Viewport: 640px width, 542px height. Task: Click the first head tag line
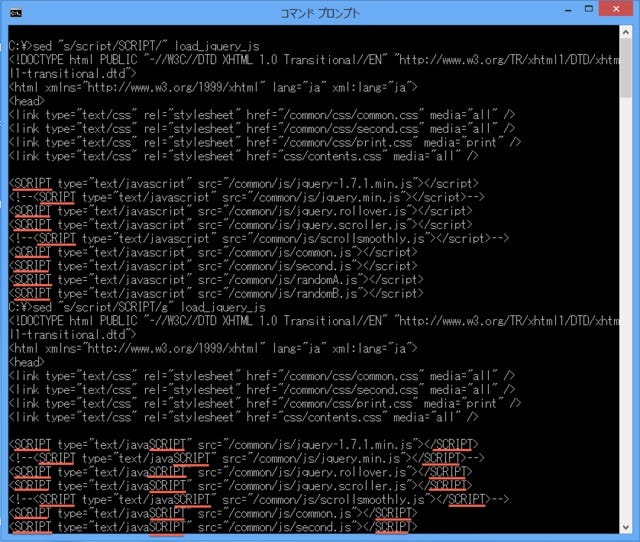tap(26, 101)
